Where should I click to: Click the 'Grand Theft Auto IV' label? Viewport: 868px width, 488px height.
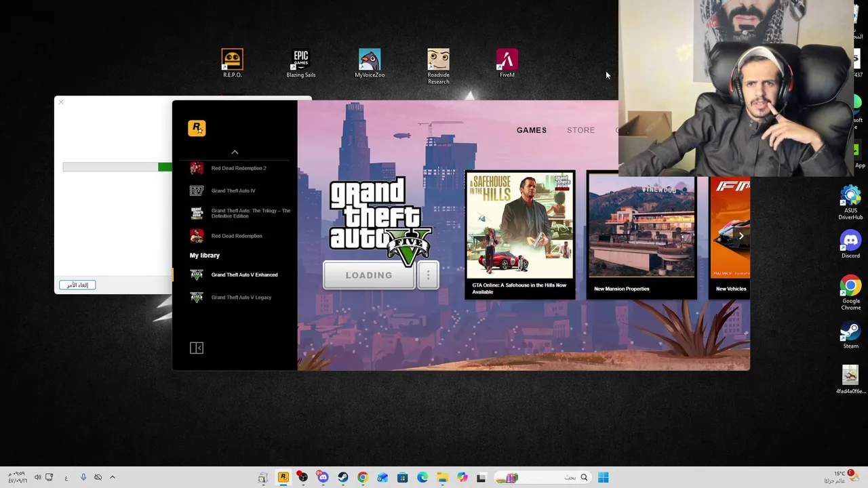coord(233,190)
